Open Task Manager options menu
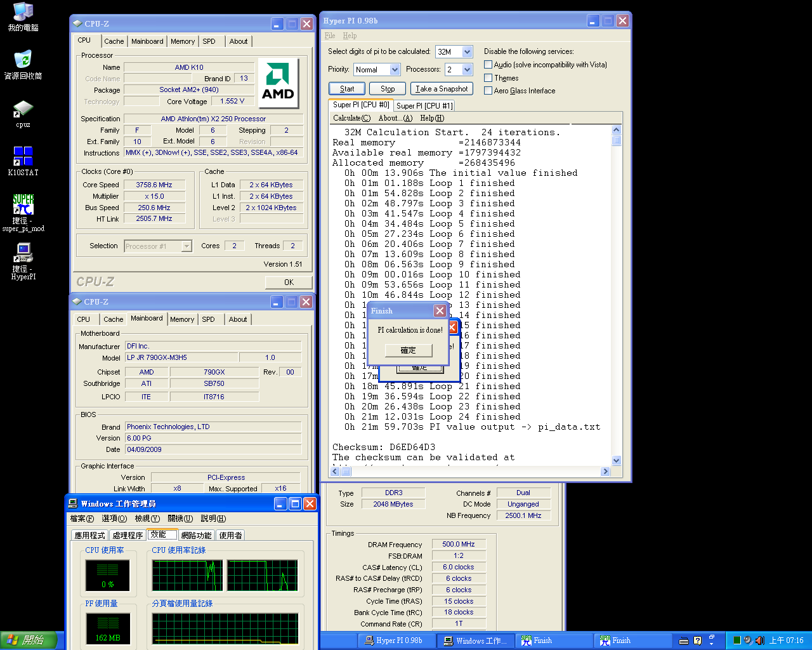The image size is (812, 650). click(x=114, y=519)
